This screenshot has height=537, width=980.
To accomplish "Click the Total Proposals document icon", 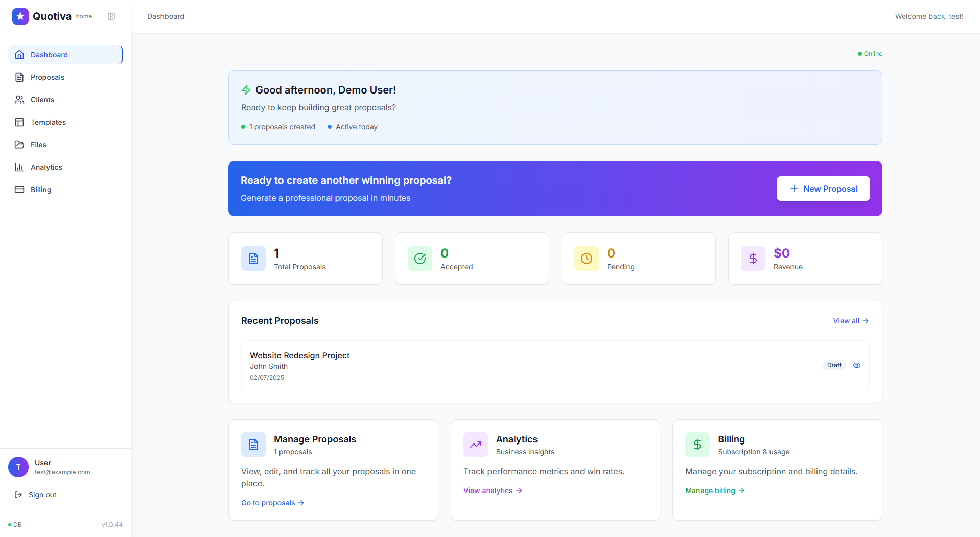I will (x=253, y=259).
